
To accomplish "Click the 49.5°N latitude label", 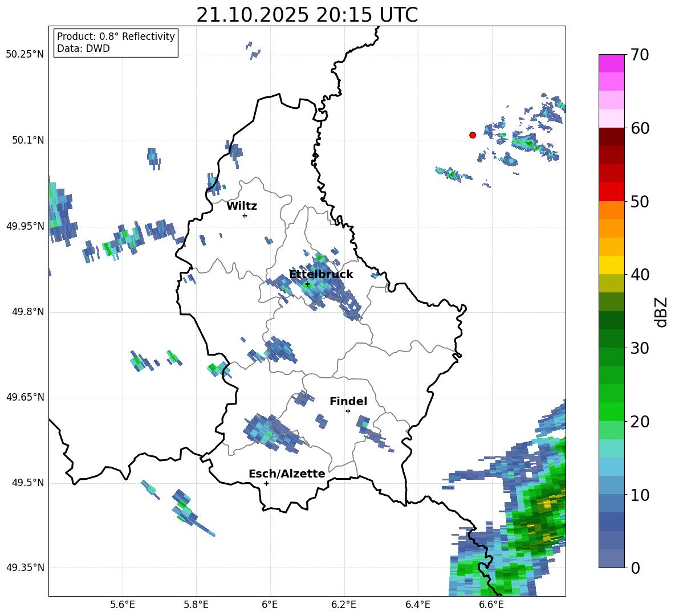I will pyautogui.click(x=27, y=483).
